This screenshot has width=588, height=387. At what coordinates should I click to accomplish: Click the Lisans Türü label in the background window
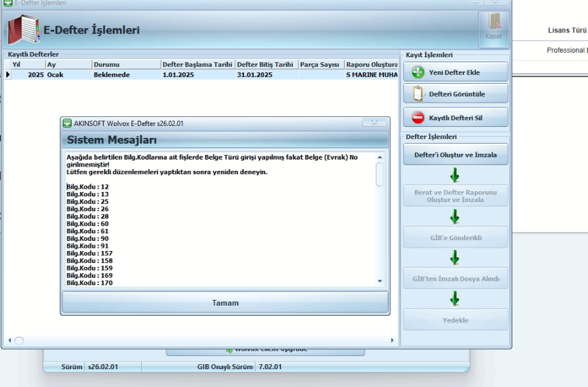(x=567, y=31)
